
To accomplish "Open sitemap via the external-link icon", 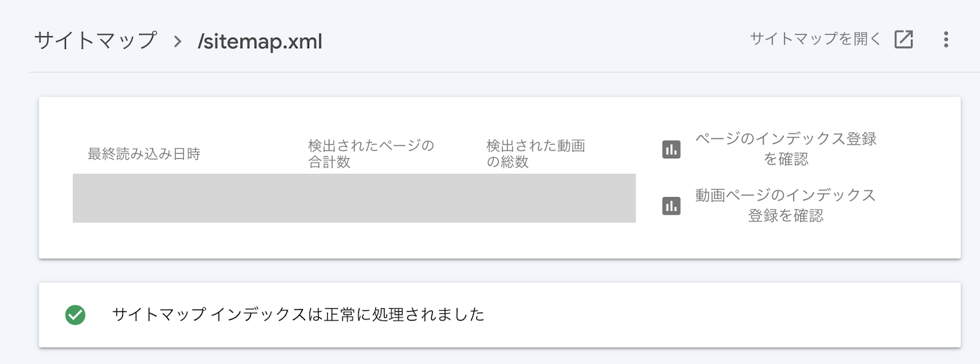I will click(903, 39).
